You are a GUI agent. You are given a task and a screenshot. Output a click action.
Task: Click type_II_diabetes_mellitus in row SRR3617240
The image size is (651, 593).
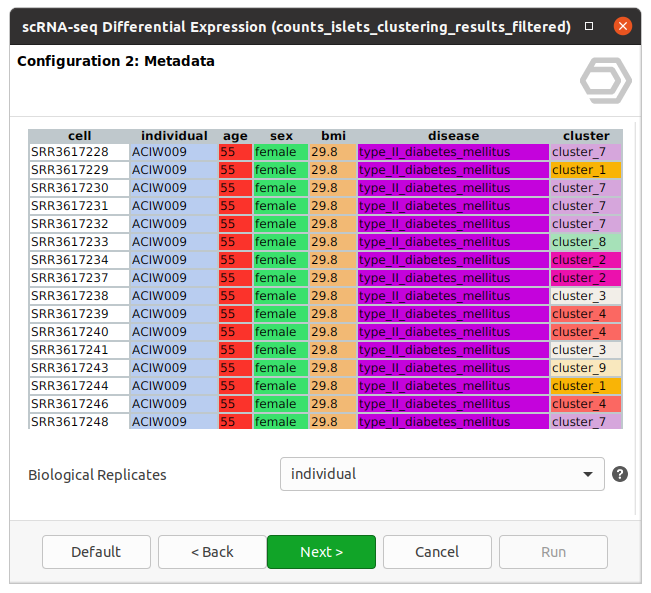point(453,332)
